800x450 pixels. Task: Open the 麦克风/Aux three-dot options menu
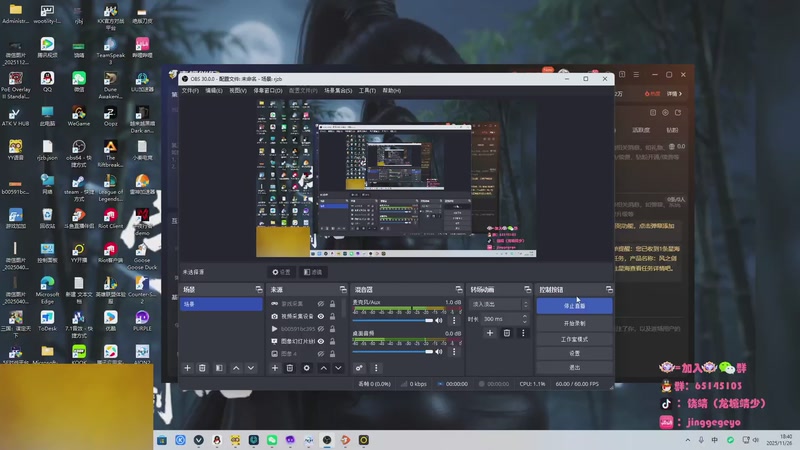click(455, 321)
